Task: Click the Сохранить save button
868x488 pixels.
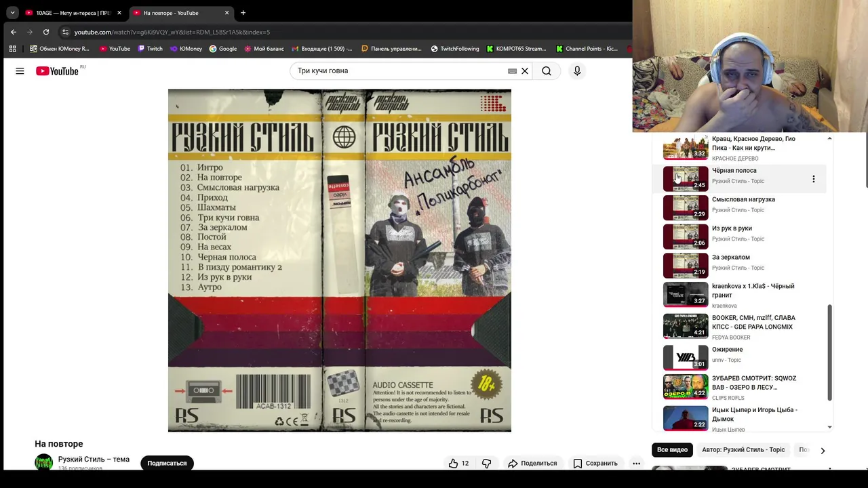Action: click(595, 463)
